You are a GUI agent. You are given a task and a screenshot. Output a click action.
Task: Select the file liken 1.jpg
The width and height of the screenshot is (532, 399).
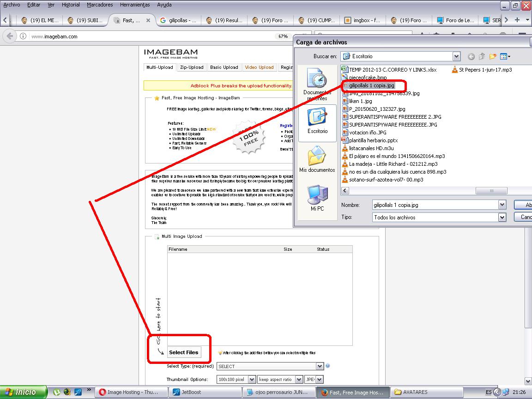point(357,101)
